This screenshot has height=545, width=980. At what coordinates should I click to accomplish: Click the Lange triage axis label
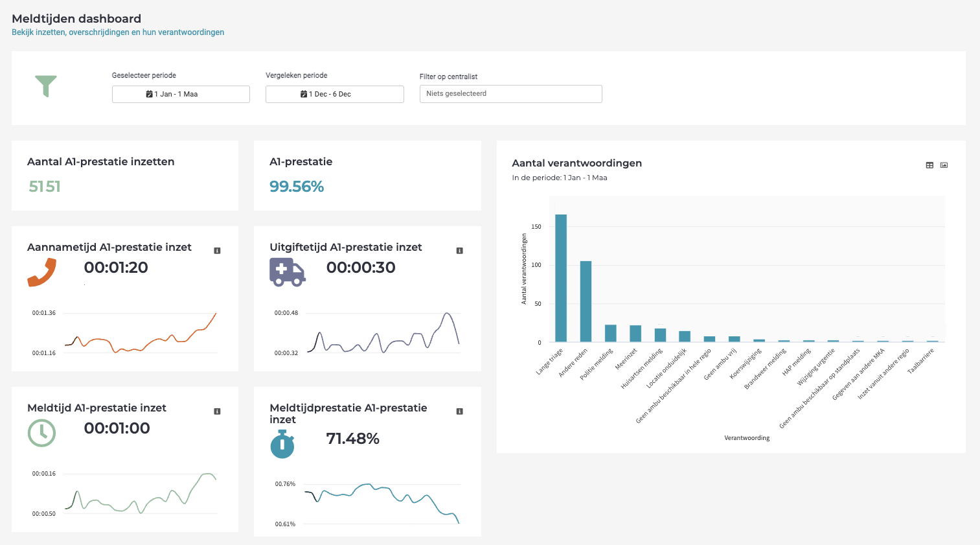pos(550,362)
